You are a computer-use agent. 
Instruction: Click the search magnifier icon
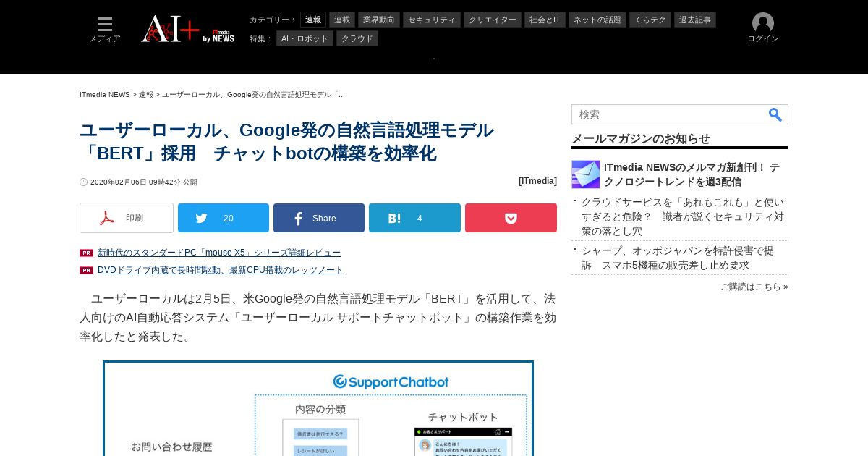pyautogui.click(x=775, y=114)
